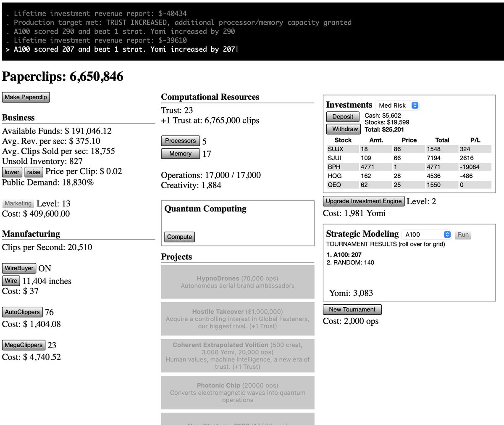Click Compute in Quantum Computing
Image resolution: width=504 pixels, height=425 pixels.
179,237
